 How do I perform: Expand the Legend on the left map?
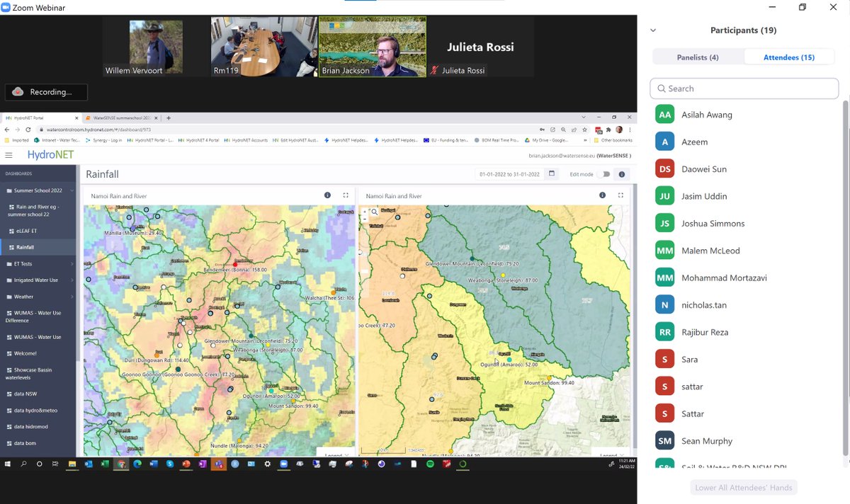336,455
